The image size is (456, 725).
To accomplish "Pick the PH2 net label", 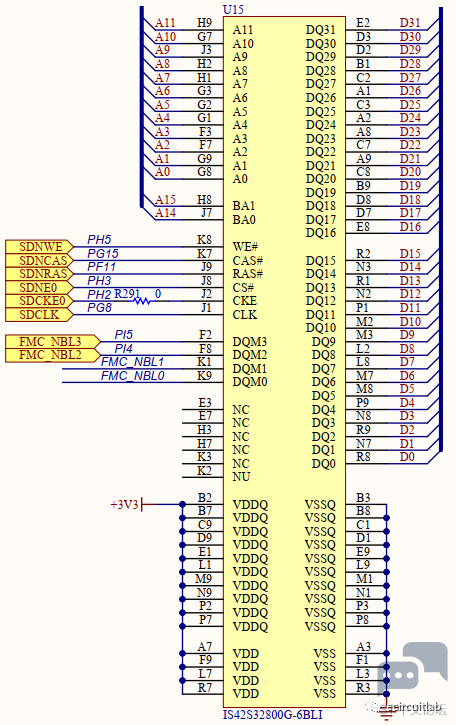I will (99, 294).
